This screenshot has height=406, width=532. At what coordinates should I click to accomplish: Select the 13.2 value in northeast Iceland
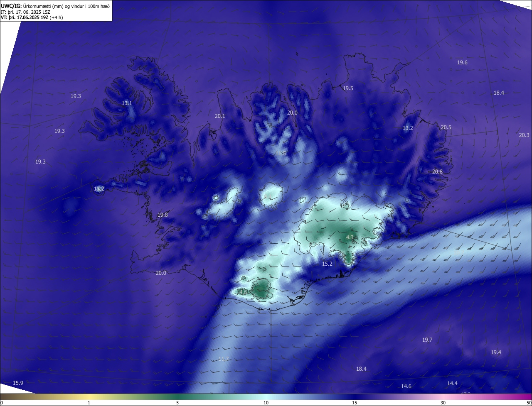pos(408,128)
